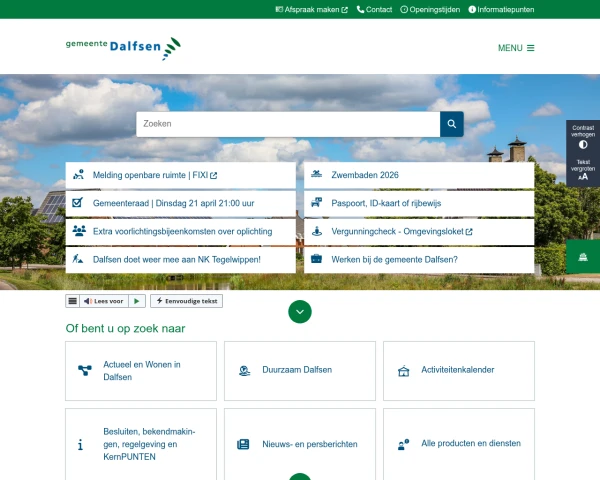Open the Informatiepunten info link

point(501,9)
